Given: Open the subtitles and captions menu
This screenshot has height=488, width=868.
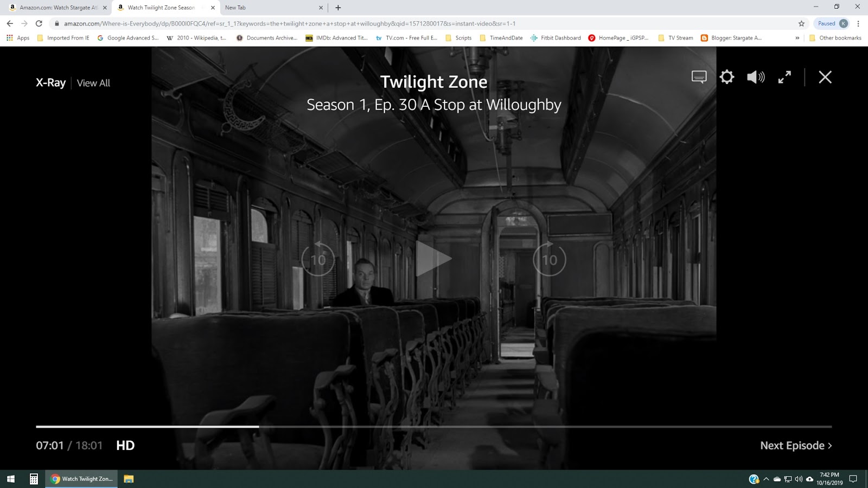Looking at the screenshot, I should point(699,77).
